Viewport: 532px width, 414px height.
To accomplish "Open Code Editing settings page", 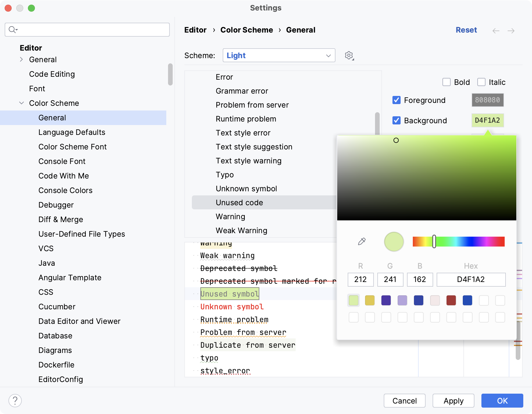I will click(52, 74).
